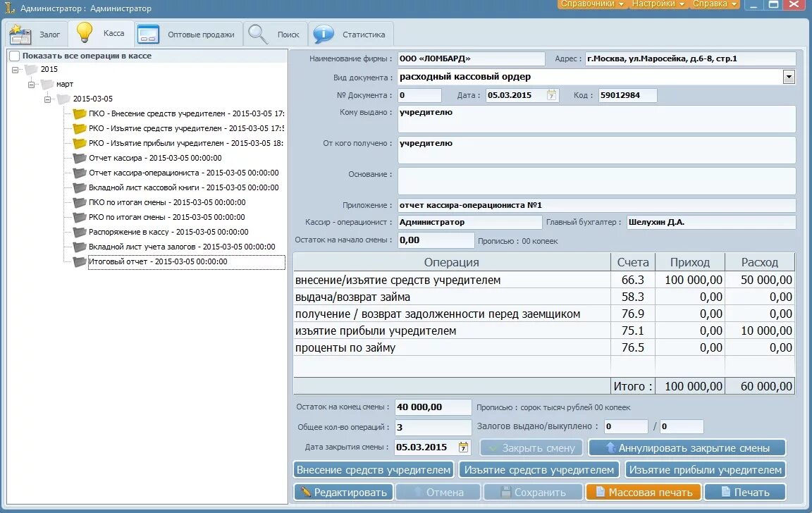Click the 2015-03-05 date folder icon
Screen dimensions: 812x513
tap(63, 99)
